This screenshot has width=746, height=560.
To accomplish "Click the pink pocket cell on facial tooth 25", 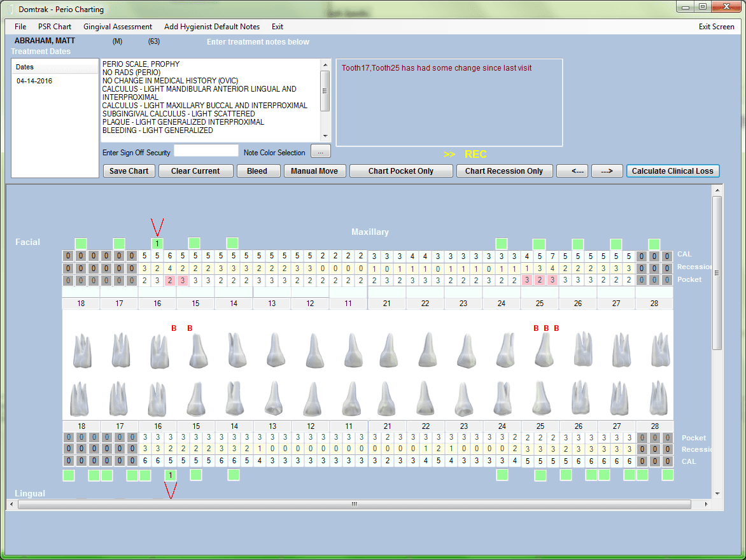I will [x=539, y=280].
